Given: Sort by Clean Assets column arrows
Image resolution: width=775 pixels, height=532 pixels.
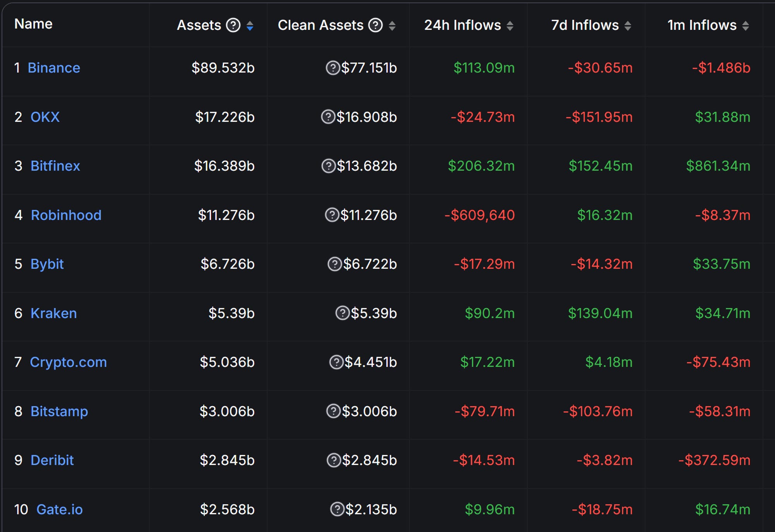Looking at the screenshot, I should click(392, 26).
